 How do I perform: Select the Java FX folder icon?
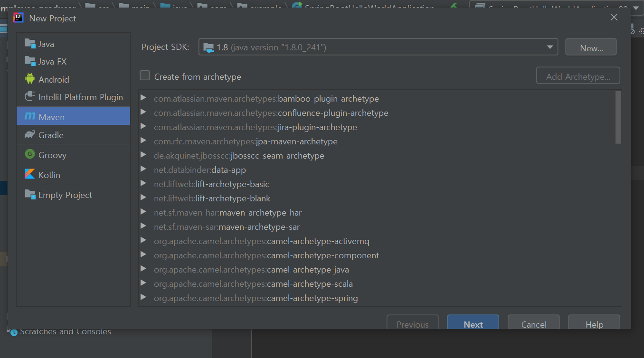(x=30, y=61)
